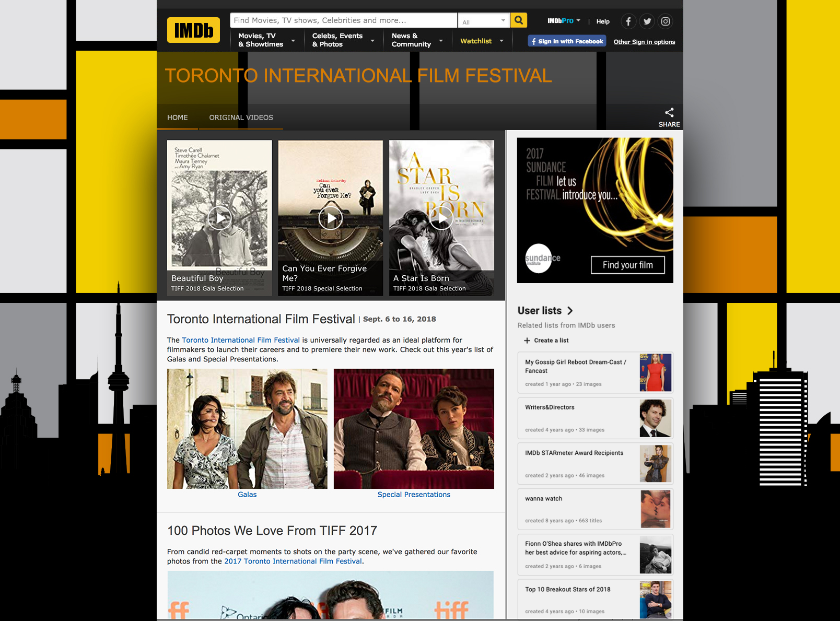Open the Toronto International Film Festival link

(x=241, y=340)
